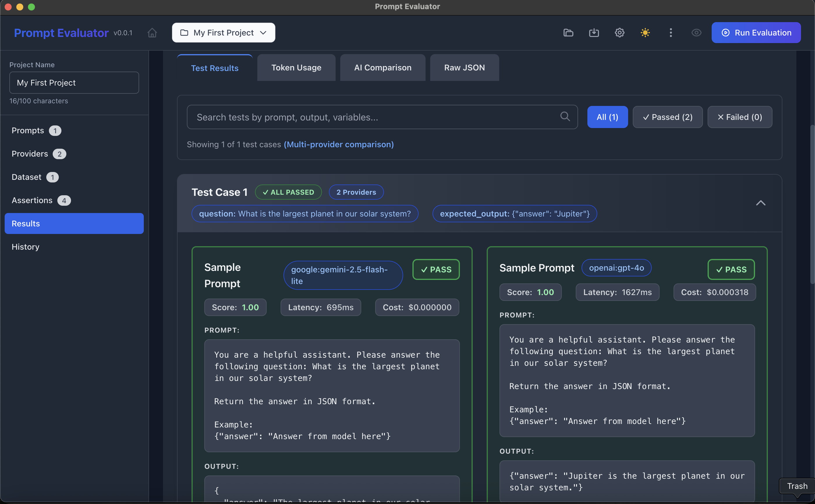Go to Assertions in the sidebar
The width and height of the screenshot is (815, 504).
pyautogui.click(x=32, y=200)
